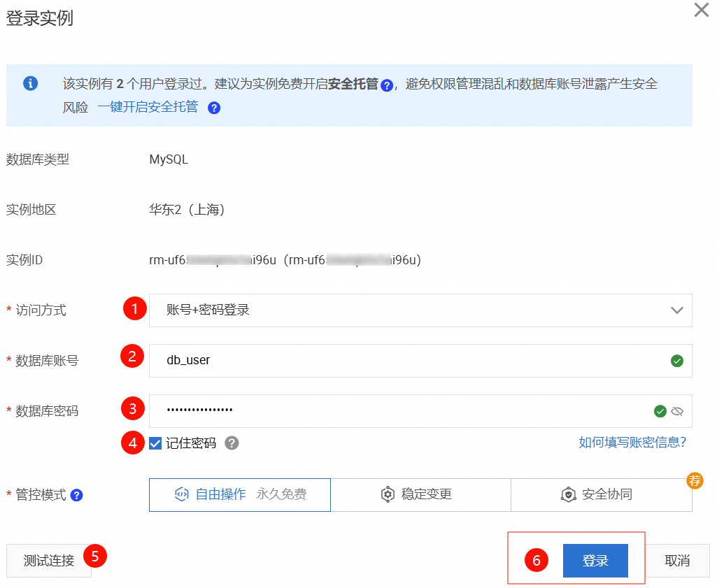Click the 登录 button
This screenshot has height=588, width=717.
pos(595,561)
